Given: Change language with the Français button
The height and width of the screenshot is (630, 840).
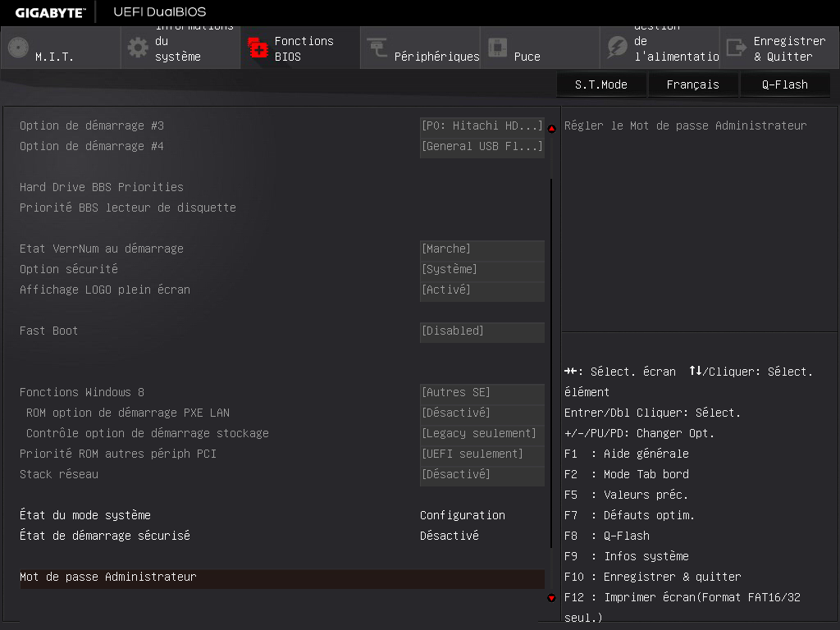Looking at the screenshot, I should (693, 84).
